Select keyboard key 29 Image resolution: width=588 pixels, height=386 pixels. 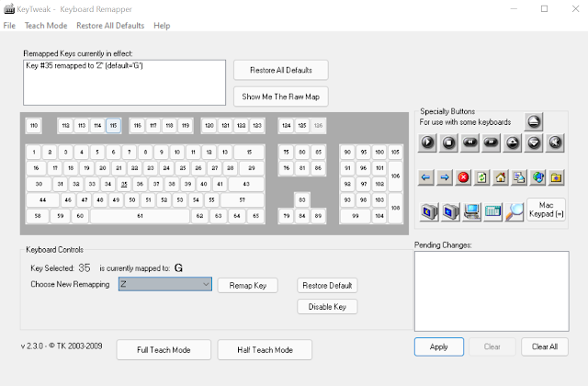click(x=252, y=167)
